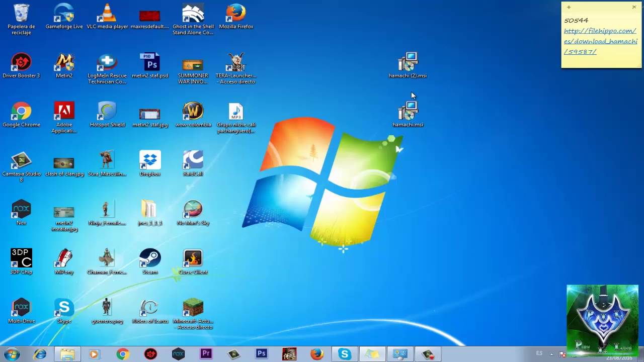Select the metin2 staf.psd file
This screenshot has width=644, height=362.
pos(150,65)
